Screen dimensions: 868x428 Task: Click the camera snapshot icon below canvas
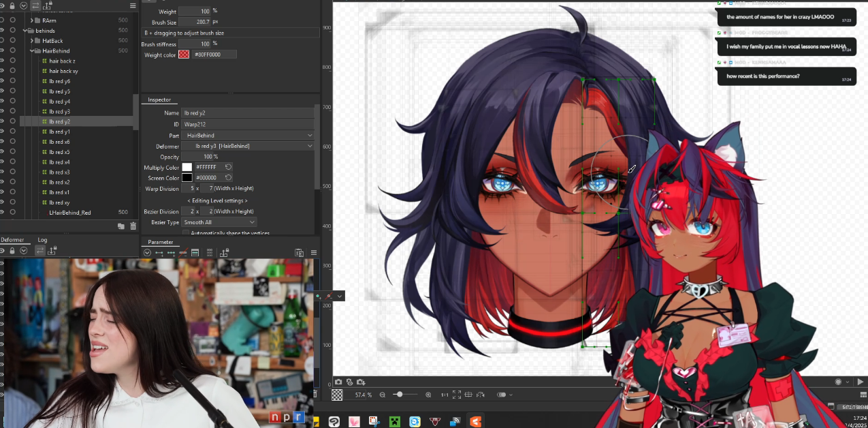click(338, 382)
